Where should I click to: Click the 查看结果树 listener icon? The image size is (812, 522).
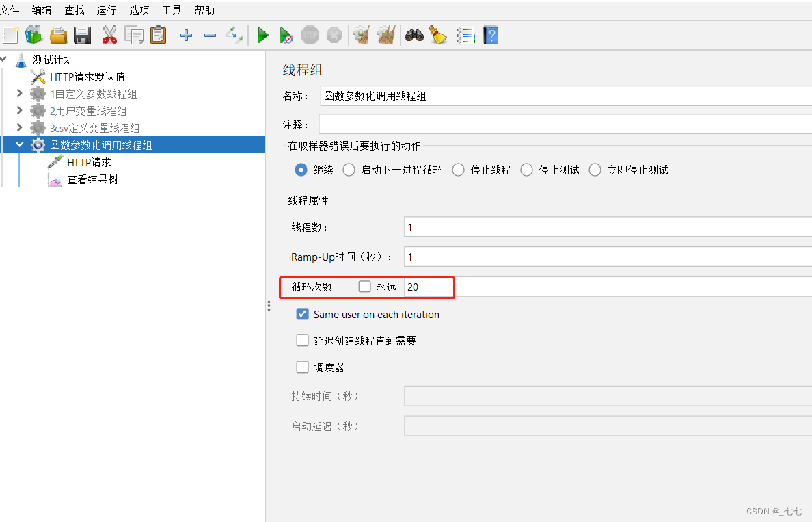(55, 179)
